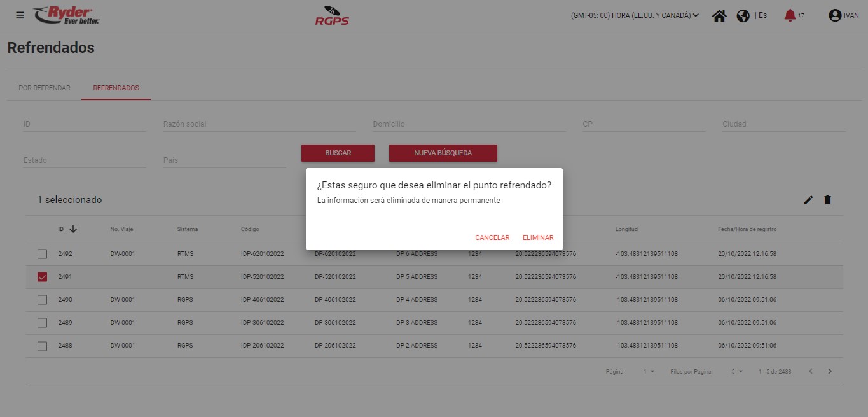Check the box for row 2492
The height and width of the screenshot is (417, 868).
tap(43, 254)
